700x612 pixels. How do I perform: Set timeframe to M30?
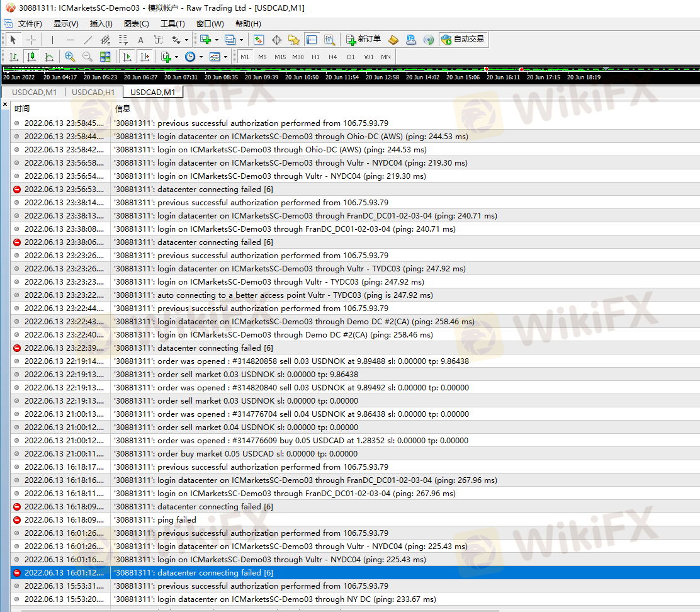(x=298, y=57)
